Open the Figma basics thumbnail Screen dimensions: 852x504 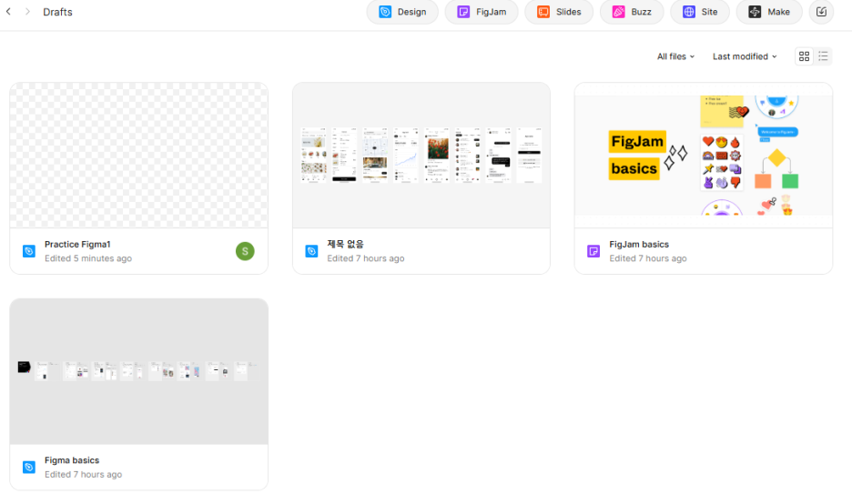138,371
